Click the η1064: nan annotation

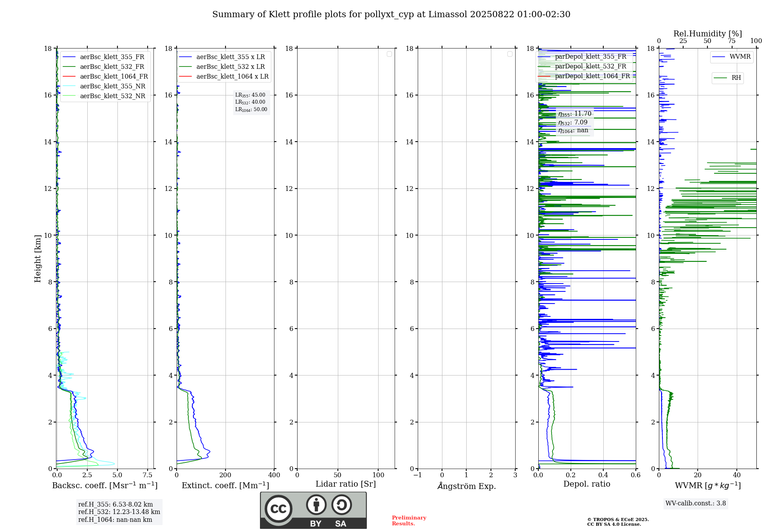[573, 131]
